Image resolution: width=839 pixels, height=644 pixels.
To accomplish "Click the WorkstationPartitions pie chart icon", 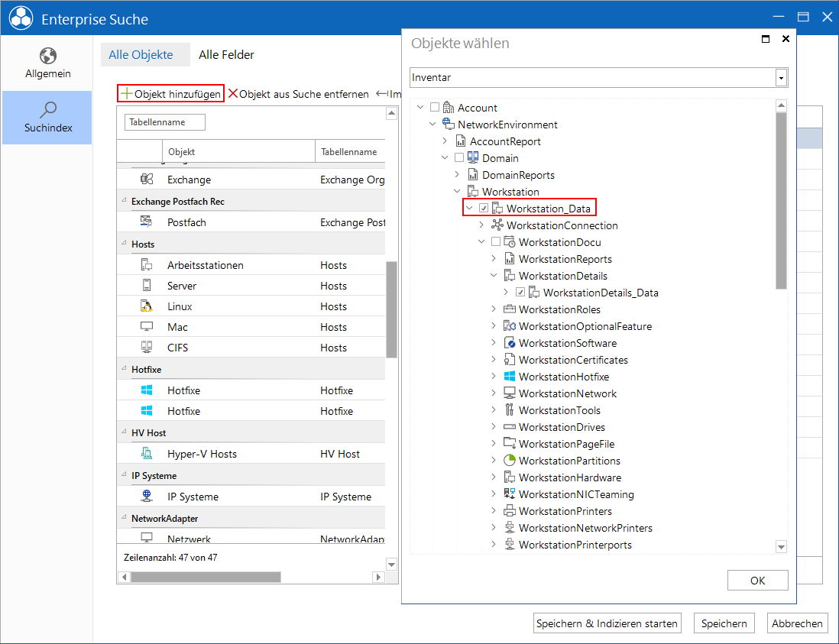I will point(510,461).
